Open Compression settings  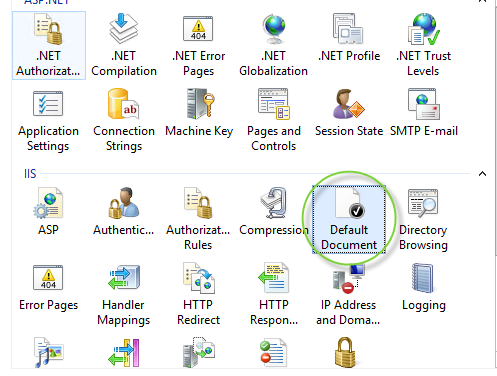(x=274, y=212)
